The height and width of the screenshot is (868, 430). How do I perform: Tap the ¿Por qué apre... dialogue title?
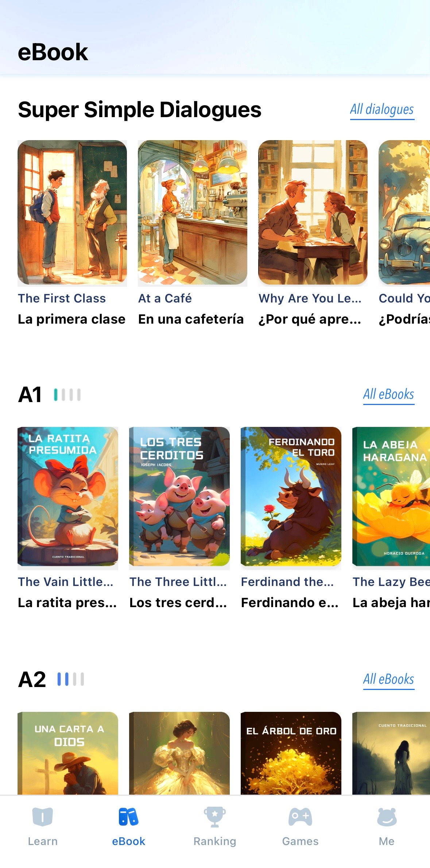click(310, 319)
